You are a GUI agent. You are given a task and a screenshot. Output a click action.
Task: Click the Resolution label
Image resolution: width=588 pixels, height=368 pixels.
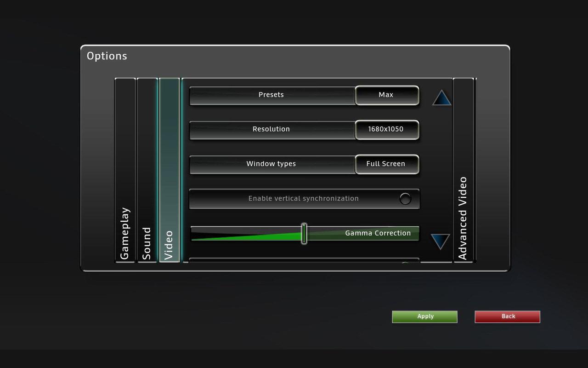pyautogui.click(x=271, y=129)
